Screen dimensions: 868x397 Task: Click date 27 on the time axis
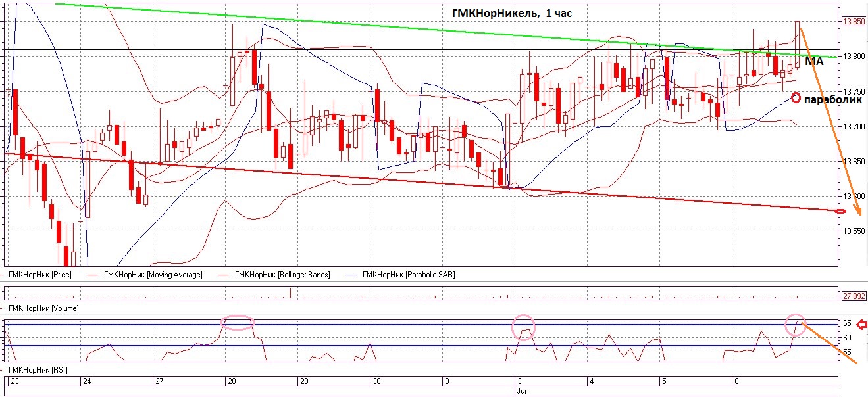(158, 381)
